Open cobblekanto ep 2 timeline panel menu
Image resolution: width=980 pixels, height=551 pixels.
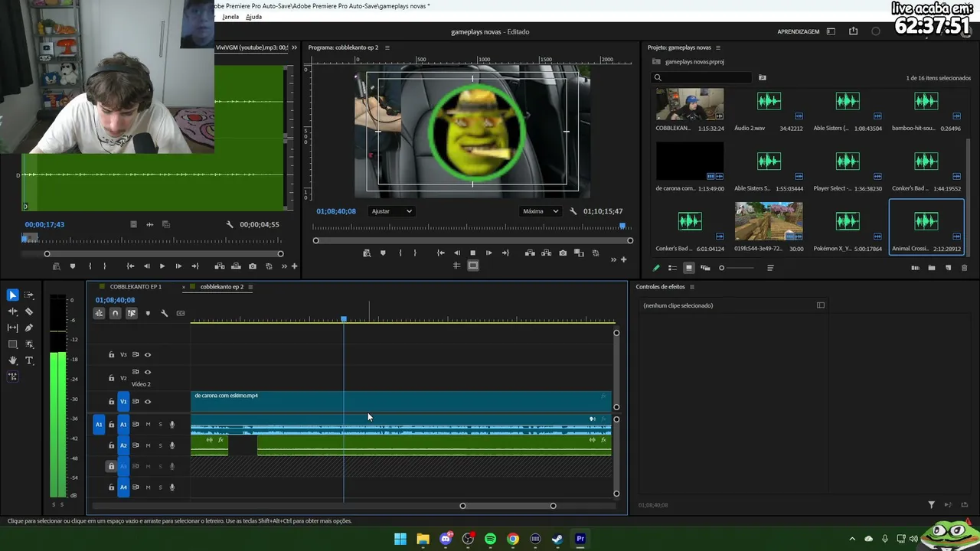coord(250,287)
